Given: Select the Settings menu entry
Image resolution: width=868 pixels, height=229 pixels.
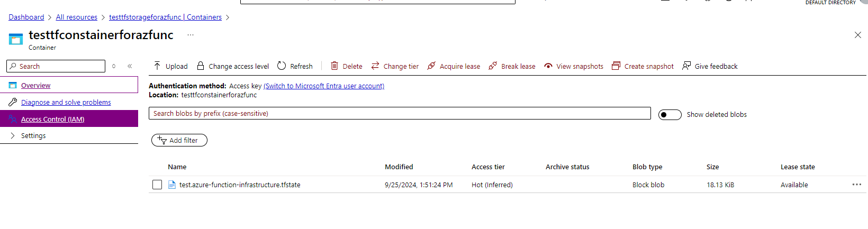Looking at the screenshot, I should click(69, 136).
